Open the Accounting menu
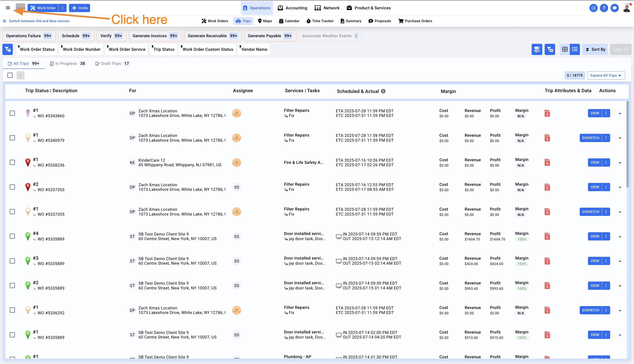Screen dimensions: 634x364 pyautogui.click(x=292, y=8)
